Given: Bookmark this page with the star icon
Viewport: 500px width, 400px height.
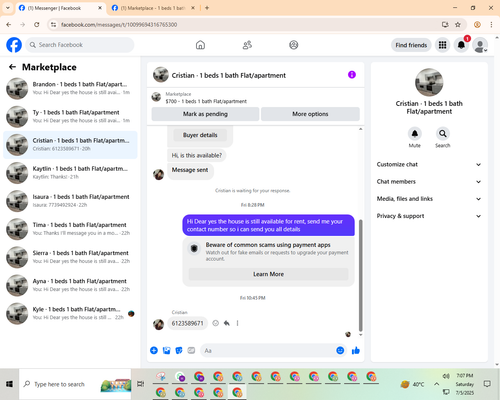Looking at the screenshot, I should click(x=458, y=24).
